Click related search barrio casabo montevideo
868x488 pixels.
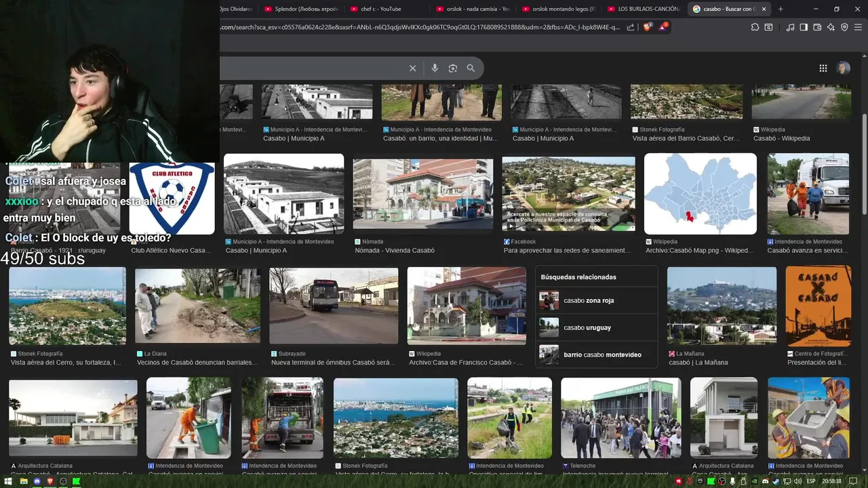(x=597, y=354)
